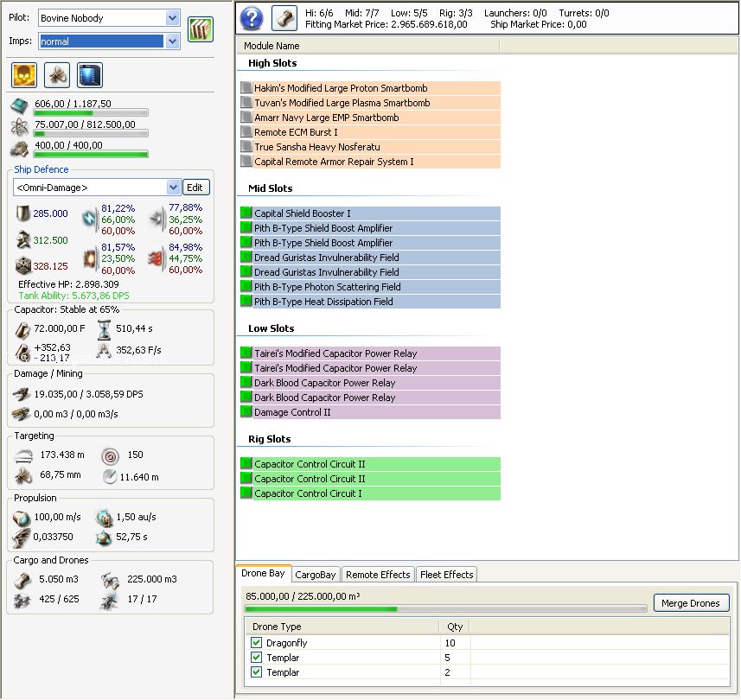This screenshot has height=700, width=741.
Task: Click the ship icon next to skull
Action: pyautogui.click(x=57, y=75)
